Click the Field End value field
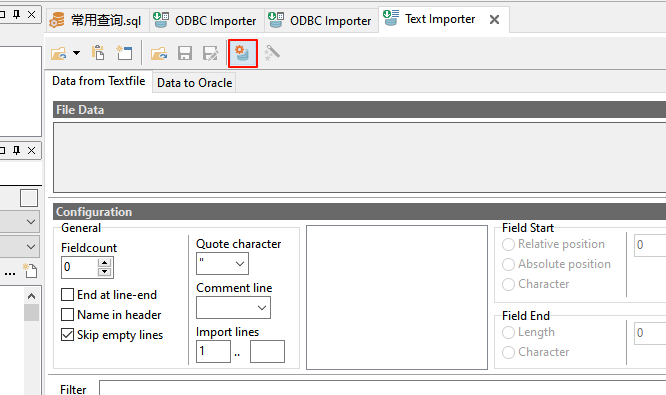666x395 pixels. pyautogui.click(x=650, y=333)
